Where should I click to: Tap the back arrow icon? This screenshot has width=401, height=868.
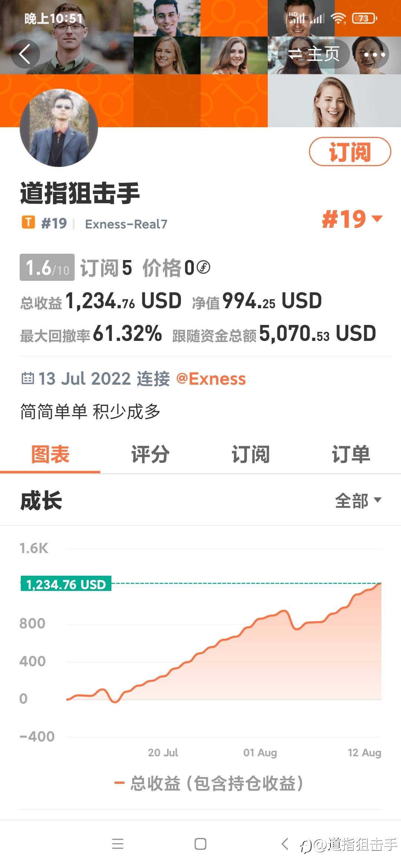point(25,54)
